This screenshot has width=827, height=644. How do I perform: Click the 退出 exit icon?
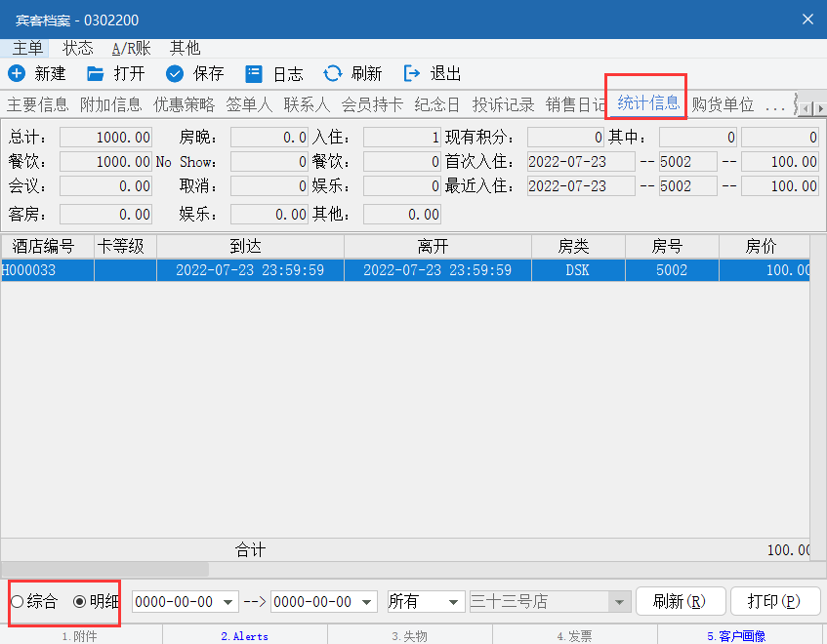pyautogui.click(x=411, y=73)
